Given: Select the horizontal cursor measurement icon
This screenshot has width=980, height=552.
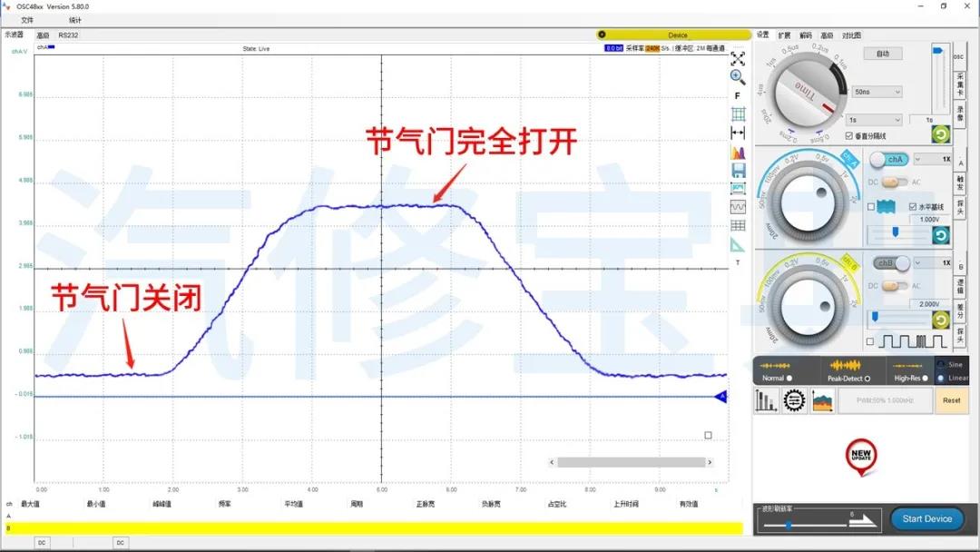Looking at the screenshot, I should (x=738, y=133).
